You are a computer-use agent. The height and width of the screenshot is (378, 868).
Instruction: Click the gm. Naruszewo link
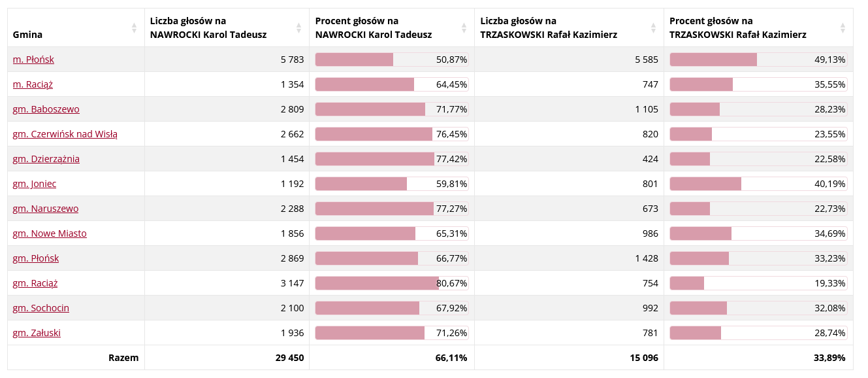45,209
